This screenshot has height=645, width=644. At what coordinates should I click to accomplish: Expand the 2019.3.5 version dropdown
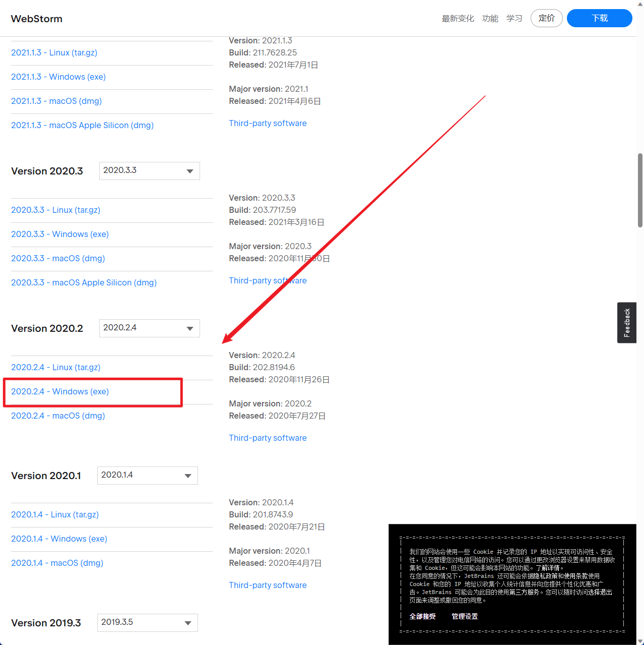(x=147, y=623)
